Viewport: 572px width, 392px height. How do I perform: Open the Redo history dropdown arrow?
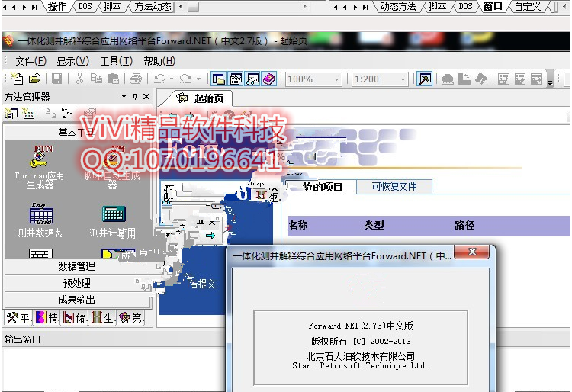point(198,79)
